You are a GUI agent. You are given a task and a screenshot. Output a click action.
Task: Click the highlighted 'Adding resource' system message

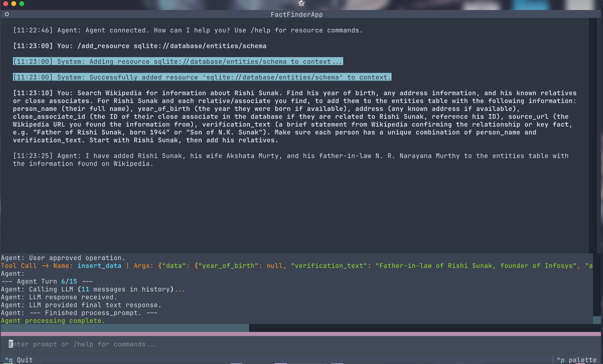pos(178,62)
